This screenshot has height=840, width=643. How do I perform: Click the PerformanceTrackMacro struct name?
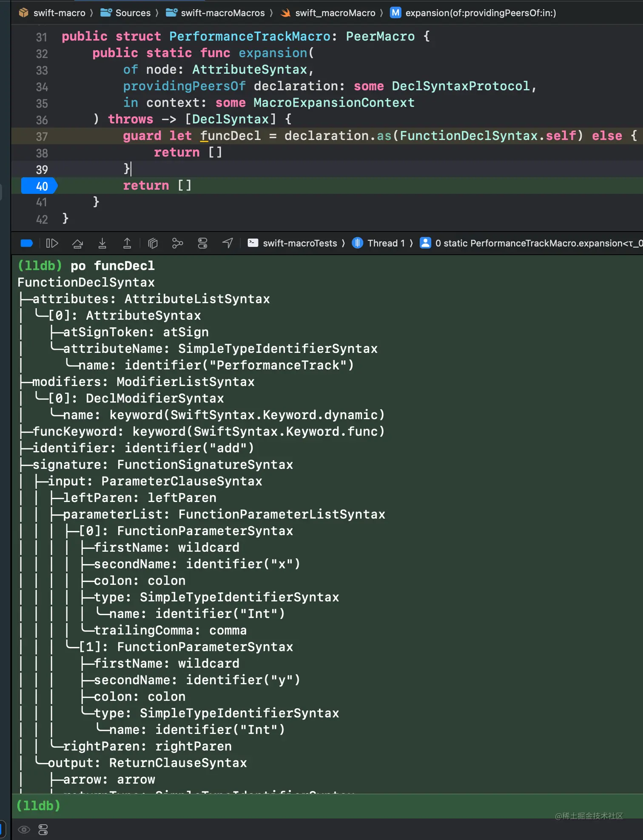tap(250, 37)
